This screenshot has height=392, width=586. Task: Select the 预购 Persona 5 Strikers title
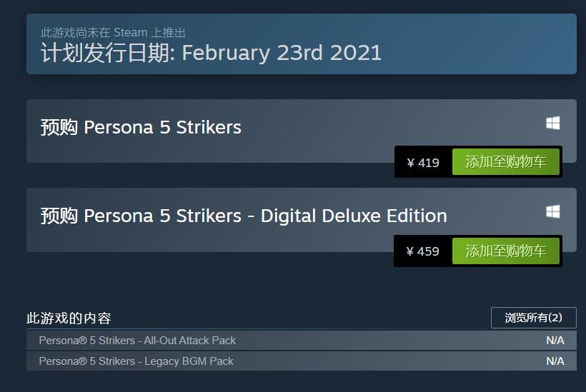141,128
